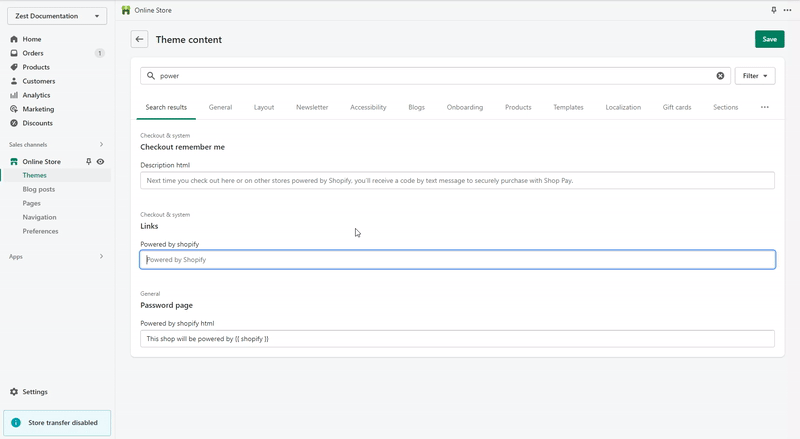Show more tabs with the ellipsis button
The image size is (800, 439).
[x=765, y=107]
